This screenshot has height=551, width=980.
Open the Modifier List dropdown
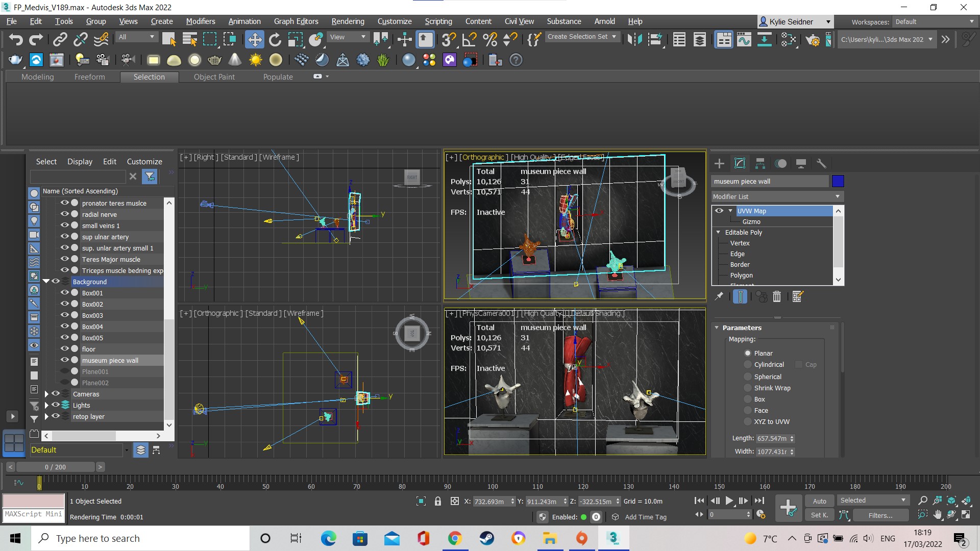click(x=837, y=196)
